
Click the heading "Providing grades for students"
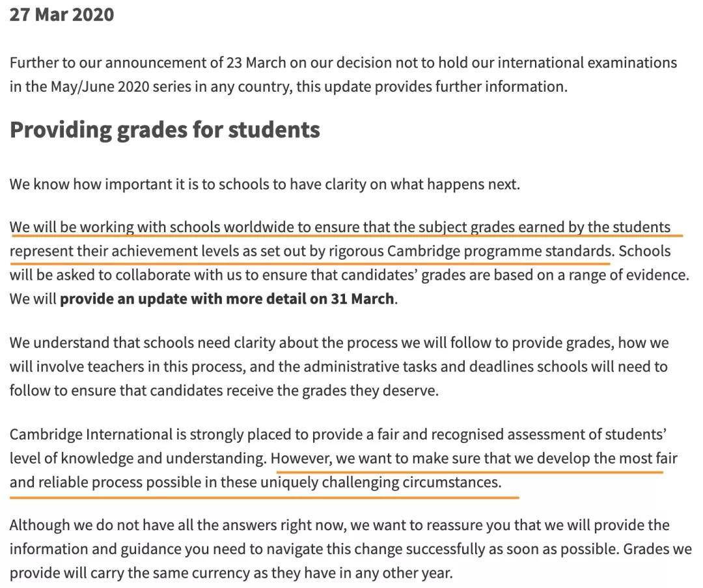tap(165, 130)
